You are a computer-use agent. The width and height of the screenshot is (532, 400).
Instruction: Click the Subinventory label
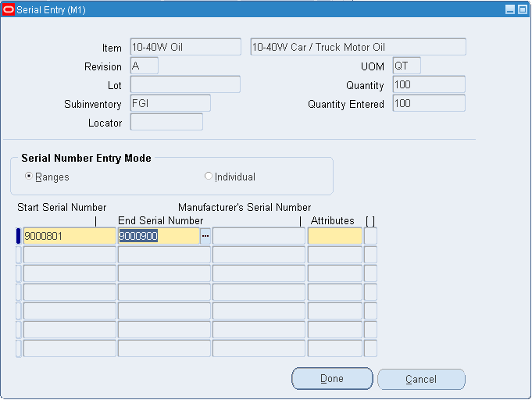(93, 104)
